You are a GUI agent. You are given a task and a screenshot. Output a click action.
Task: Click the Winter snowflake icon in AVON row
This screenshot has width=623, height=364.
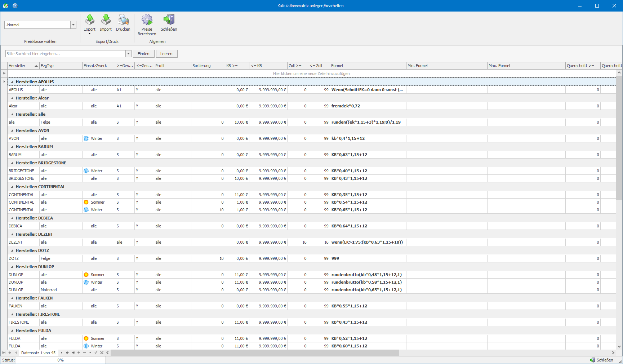click(86, 138)
